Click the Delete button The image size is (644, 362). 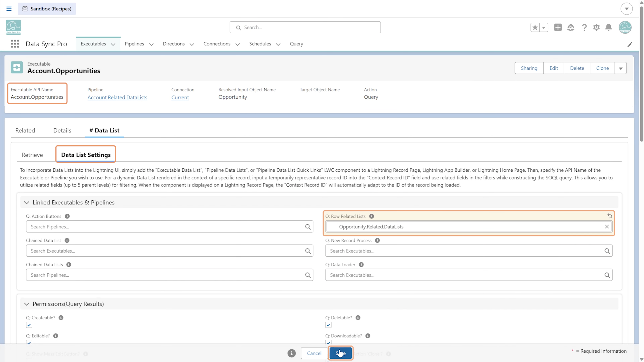(577, 68)
